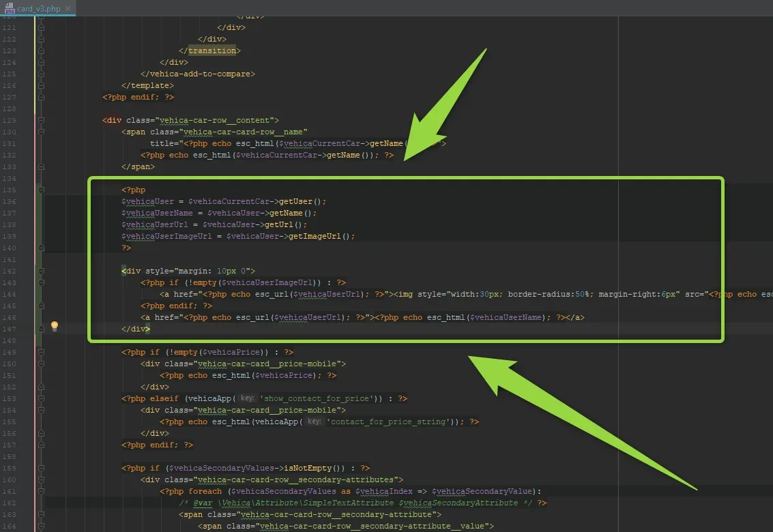This screenshot has width=773, height=532.
Task: Collapse the div fold on line 160
Action: [42, 479]
